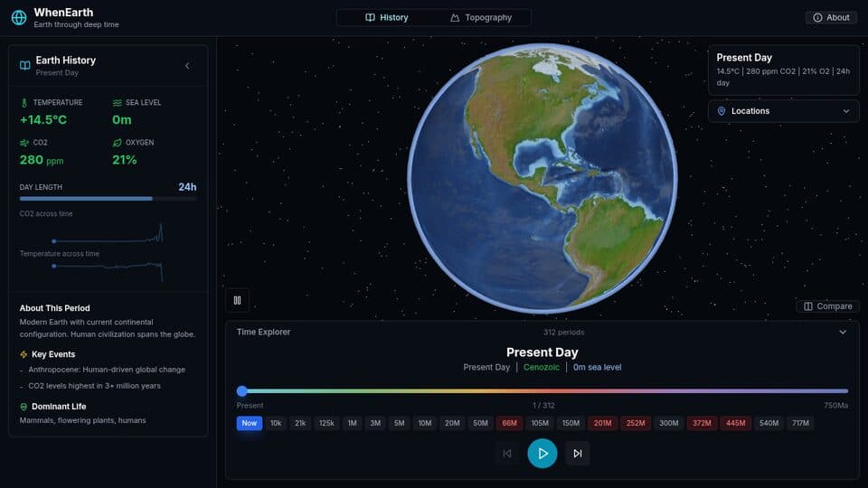
Task: Click the 3D Earth globe
Action: [x=542, y=178]
